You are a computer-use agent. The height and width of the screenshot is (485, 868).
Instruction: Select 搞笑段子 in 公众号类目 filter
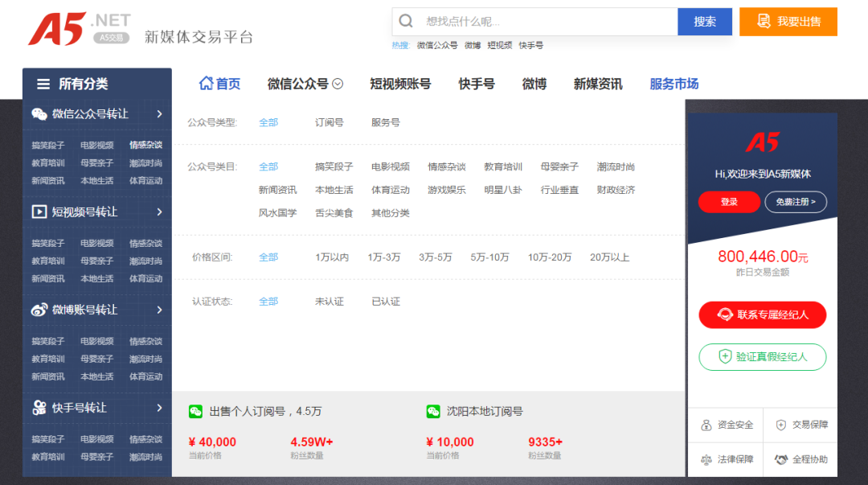(x=334, y=166)
